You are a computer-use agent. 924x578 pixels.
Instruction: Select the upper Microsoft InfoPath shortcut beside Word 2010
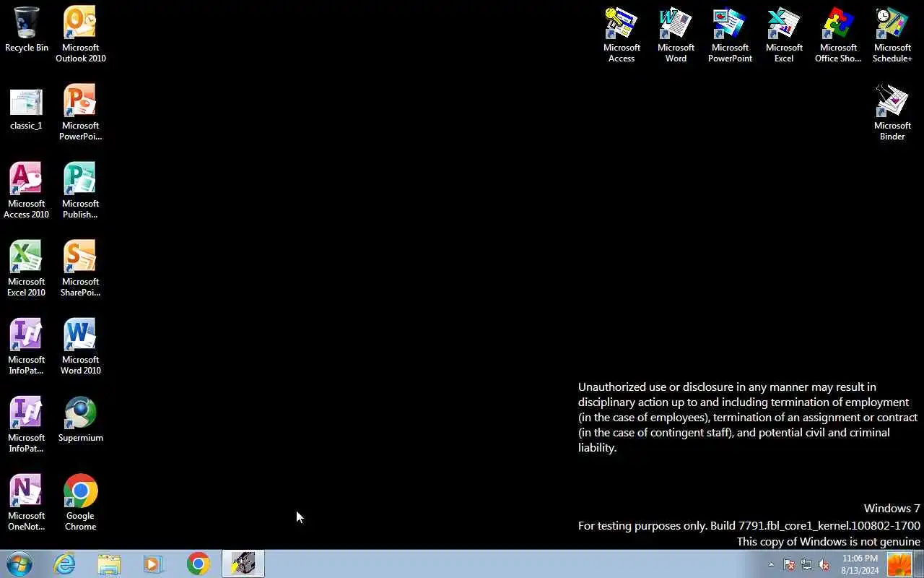(x=27, y=346)
